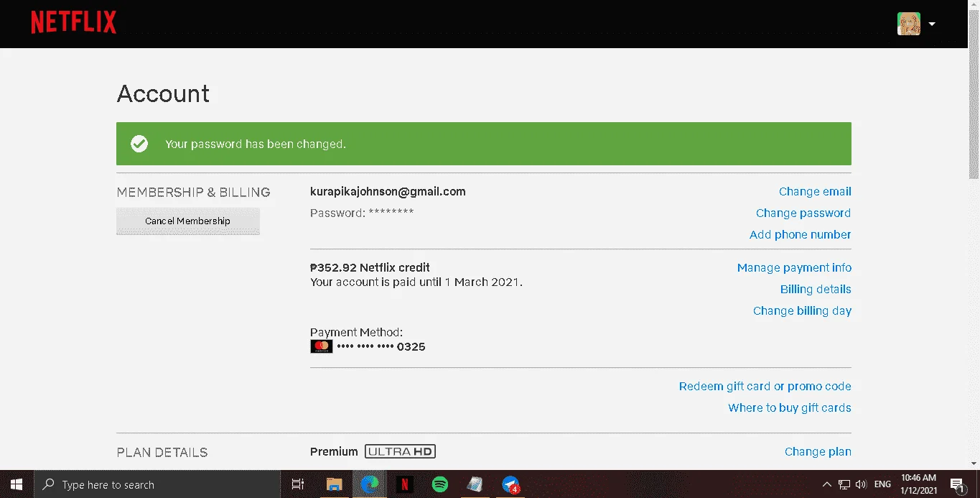View Billing details

816,290
